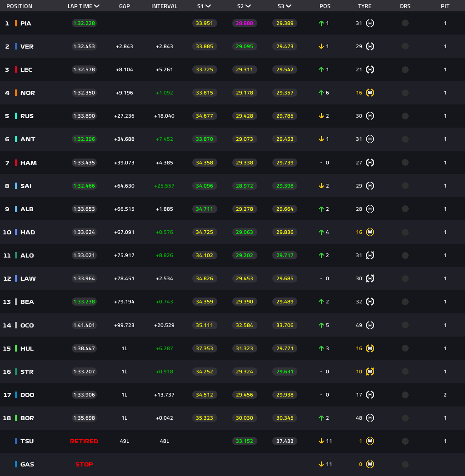465x476 pixels.
Task: Open the S1 column dropdown chevron
Action: (x=208, y=6)
